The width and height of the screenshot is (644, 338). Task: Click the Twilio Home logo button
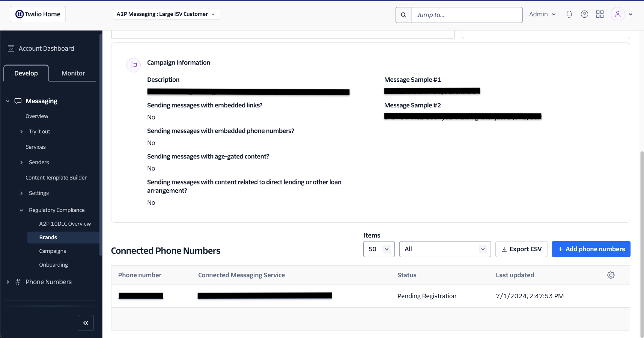(x=38, y=14)
